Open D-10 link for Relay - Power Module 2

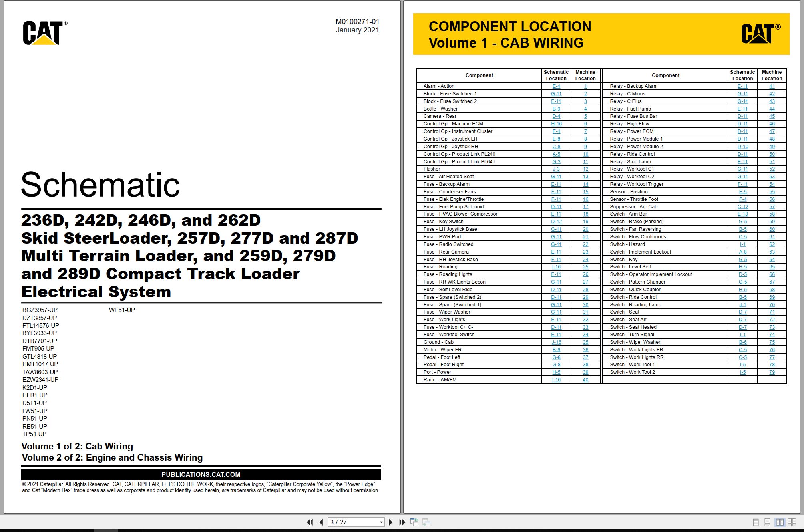pyautogui.click(x=742, y=147)
